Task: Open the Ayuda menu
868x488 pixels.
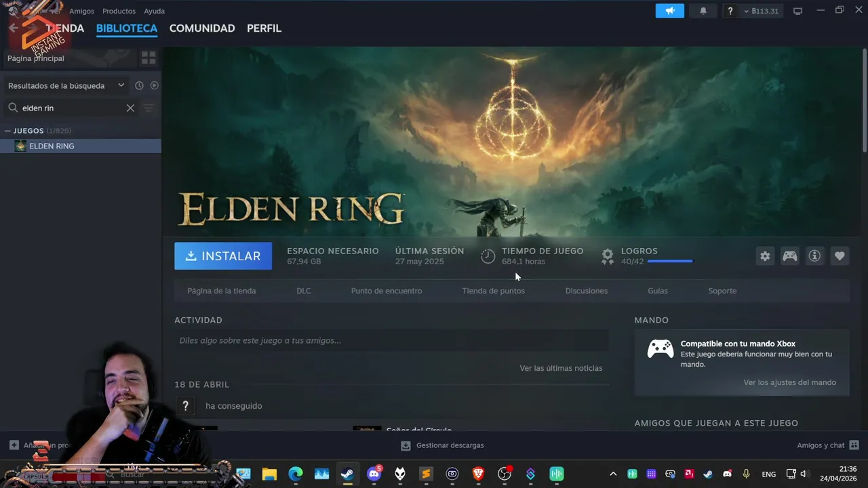Action: (154, 11)
